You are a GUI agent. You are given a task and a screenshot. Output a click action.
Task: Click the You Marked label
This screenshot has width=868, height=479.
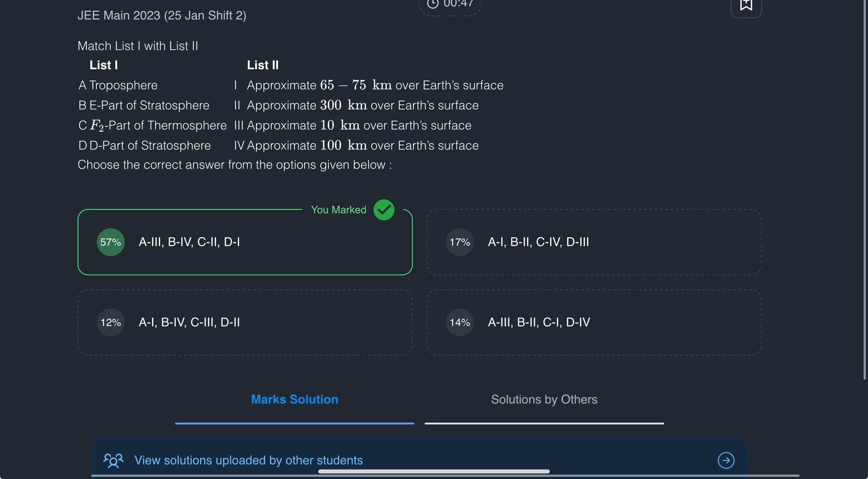pos(339,210)
